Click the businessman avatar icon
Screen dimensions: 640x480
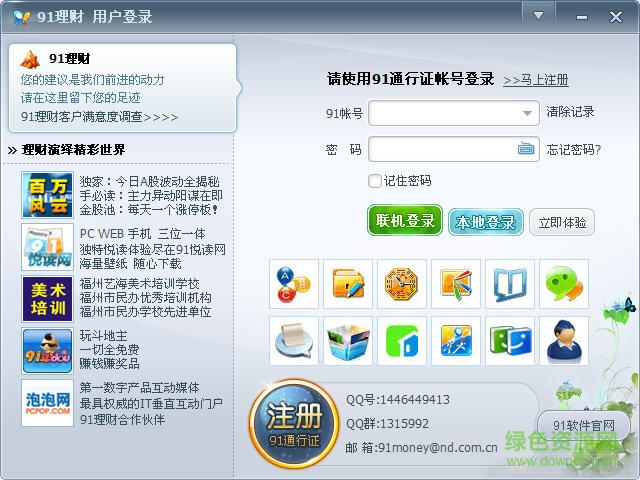pyautogui.click(x=564, y=341)
